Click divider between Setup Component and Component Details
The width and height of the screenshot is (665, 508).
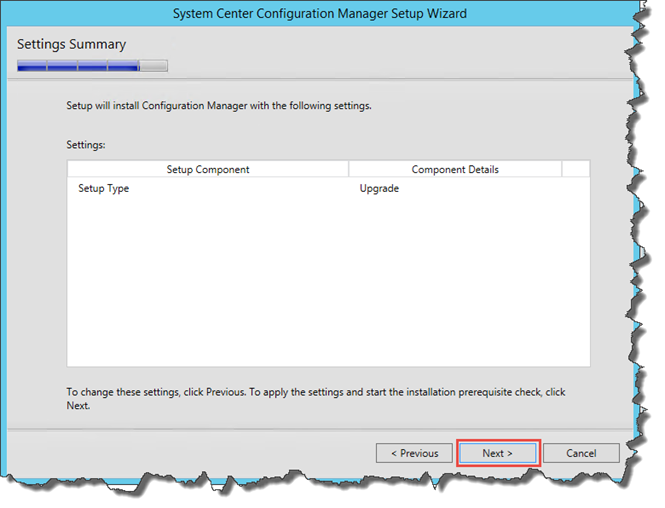(x=349, y=169)
